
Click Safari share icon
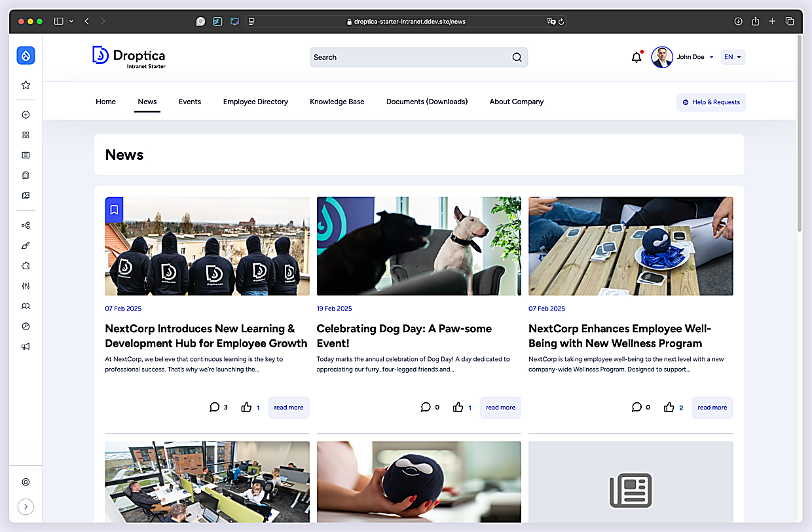pos(755,22)
